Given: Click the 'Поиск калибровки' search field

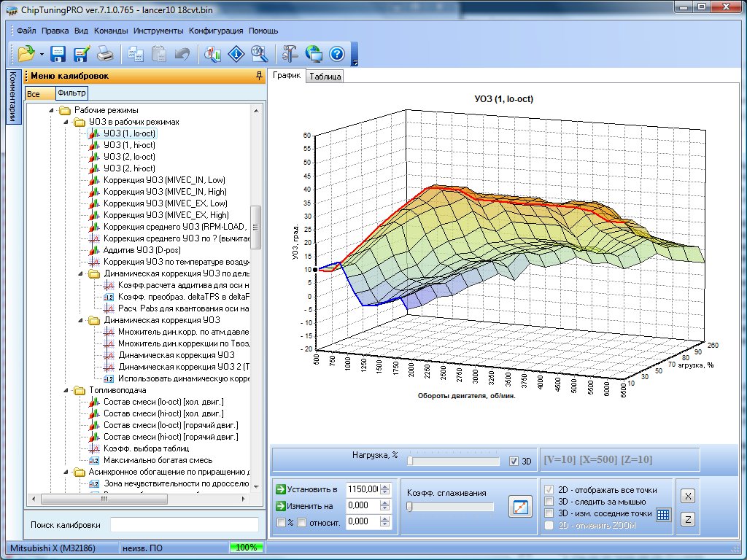Looking at the screenshot, I should [184, 525].
